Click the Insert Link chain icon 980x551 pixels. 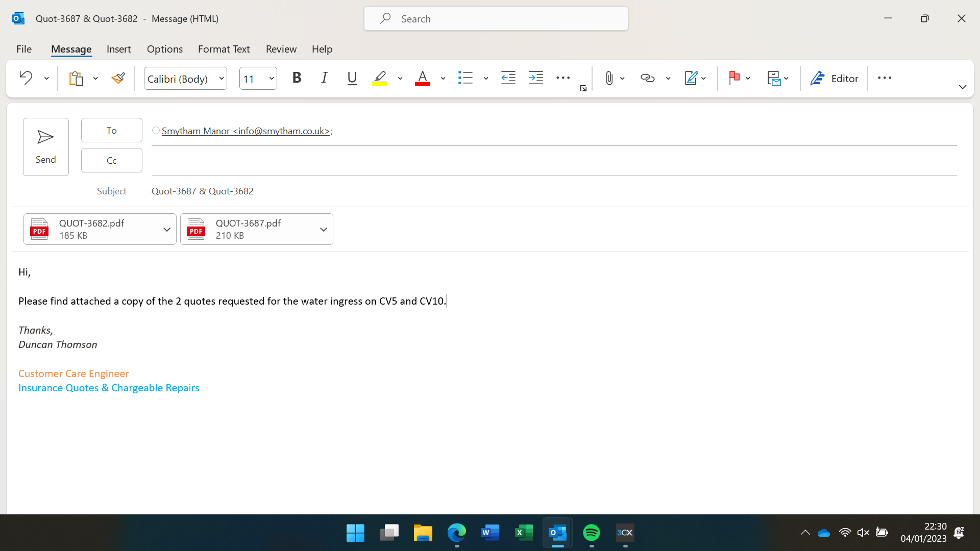pos(647,78)
